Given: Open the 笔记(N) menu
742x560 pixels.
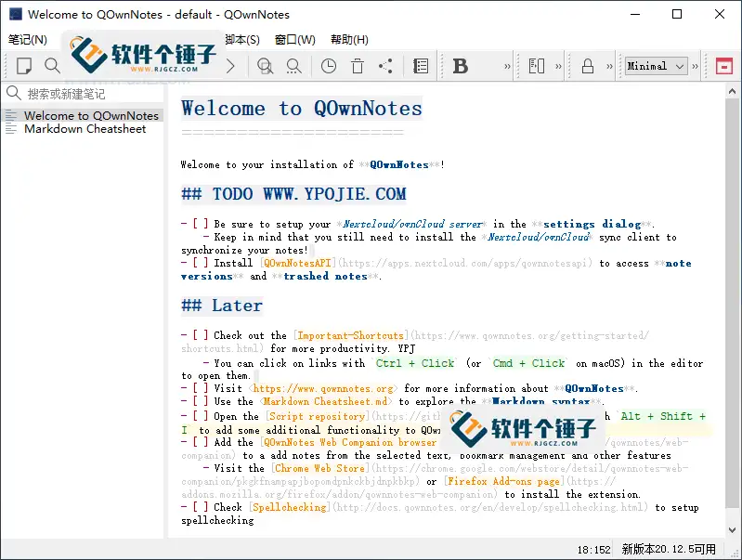Looking at the screenshot, I should click(28, 39).
